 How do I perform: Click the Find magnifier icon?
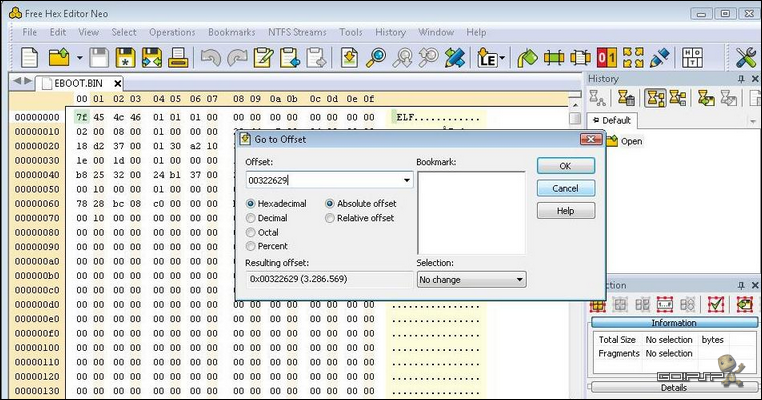376,57
